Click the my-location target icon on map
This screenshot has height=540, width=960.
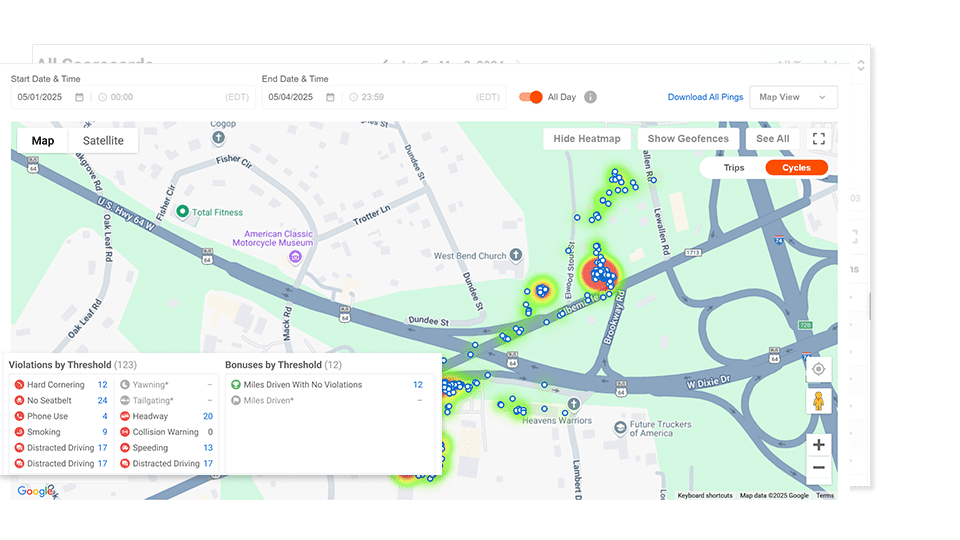tap(819, 369)
